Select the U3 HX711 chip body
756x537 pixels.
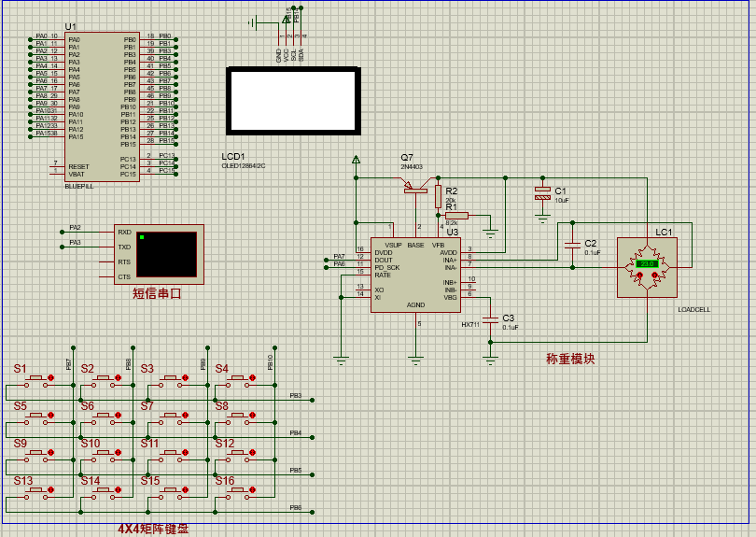click(415, 275)
